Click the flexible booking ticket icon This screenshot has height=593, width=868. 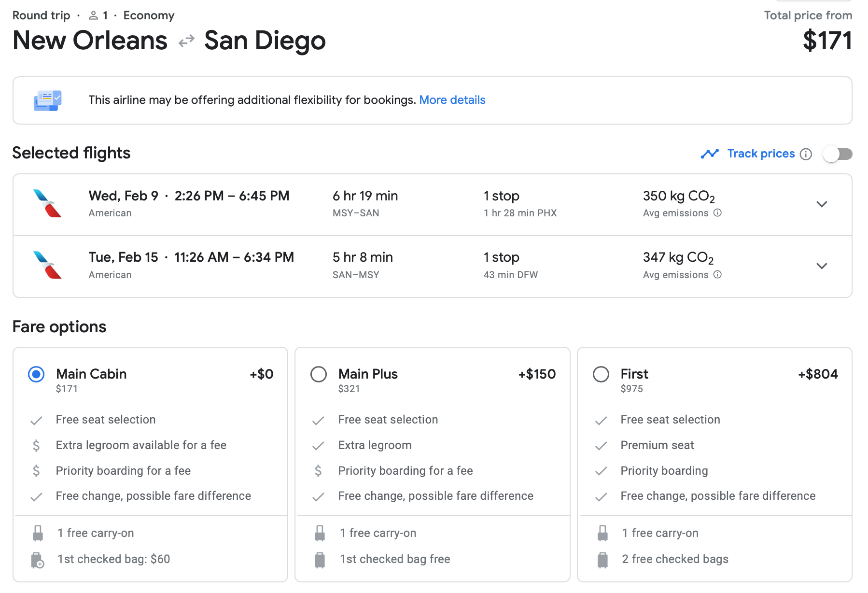point(47,100)
